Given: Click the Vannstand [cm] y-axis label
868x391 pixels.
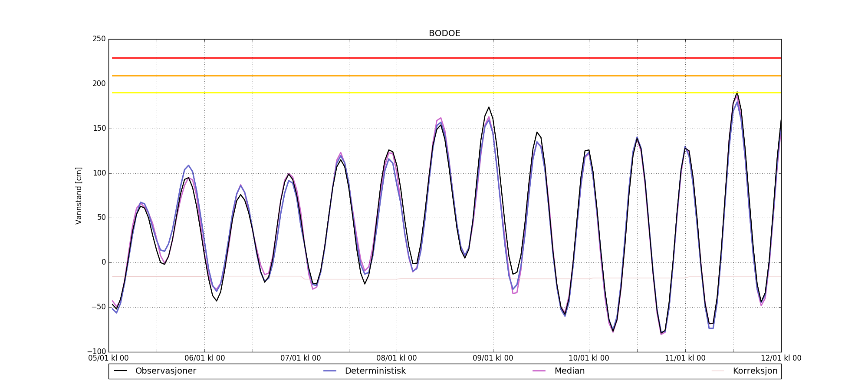Looking at the screenshot, I should coord(79,195).
